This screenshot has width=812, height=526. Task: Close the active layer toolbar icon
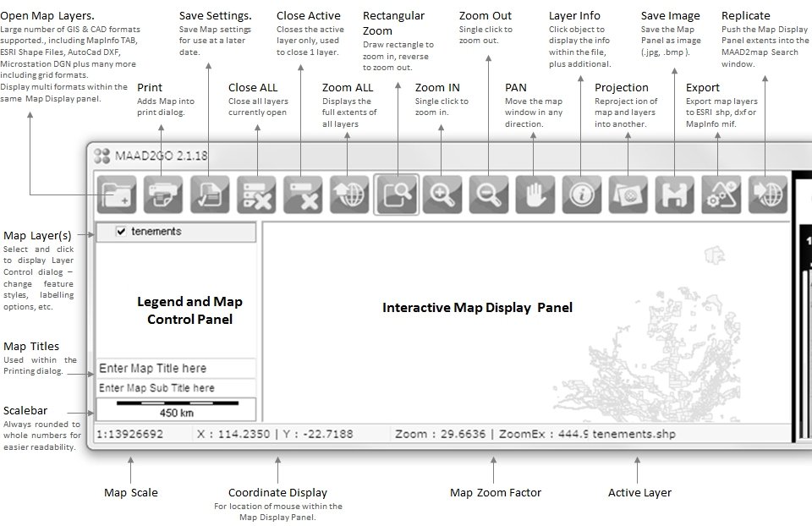[303, 195]
